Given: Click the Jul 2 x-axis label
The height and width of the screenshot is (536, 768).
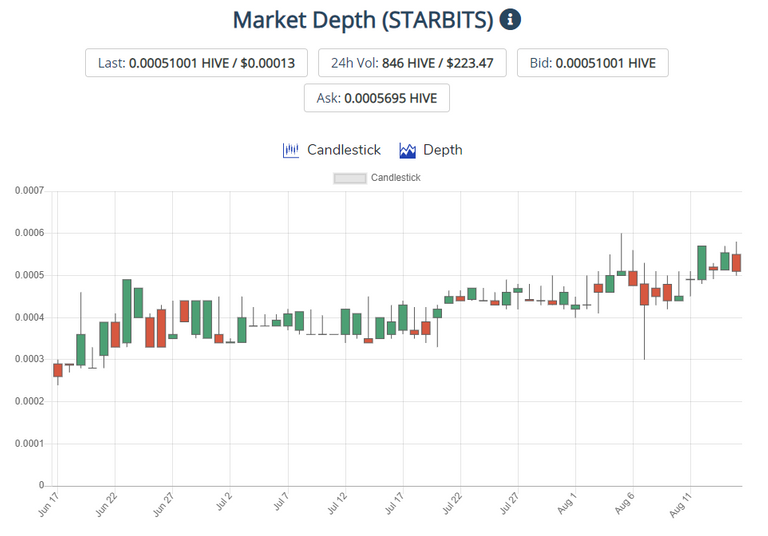Looking at the screenshot, I should click(x=224, y=502).
